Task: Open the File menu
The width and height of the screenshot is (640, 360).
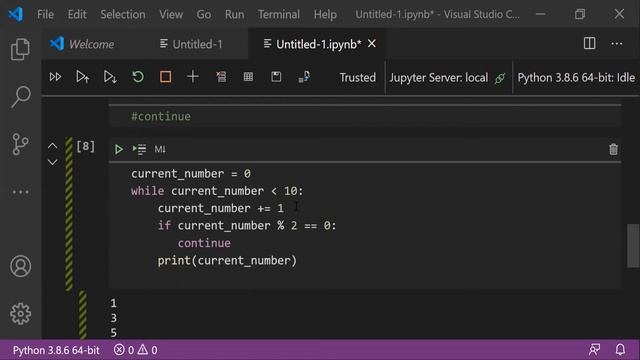Action: 45,14
